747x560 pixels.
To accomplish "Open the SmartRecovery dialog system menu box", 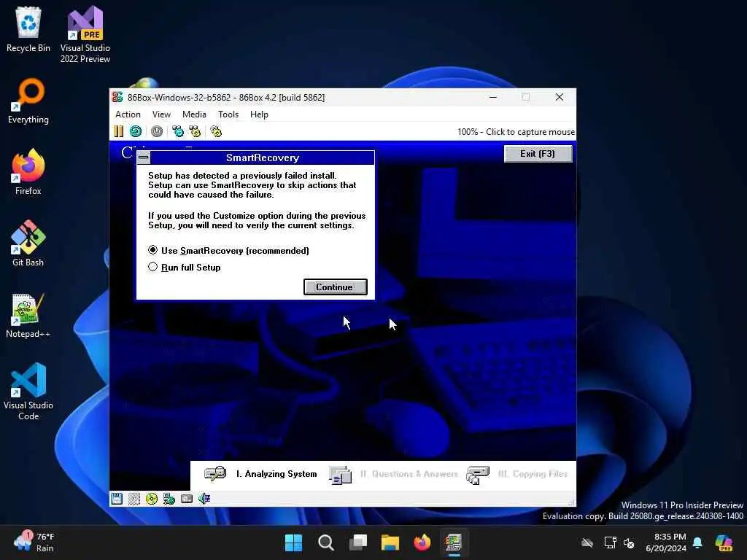I will [x=144, y=157].
